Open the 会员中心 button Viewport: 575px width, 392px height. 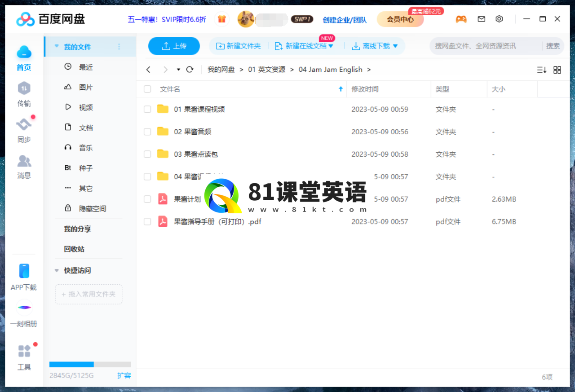tap(400, 19)
